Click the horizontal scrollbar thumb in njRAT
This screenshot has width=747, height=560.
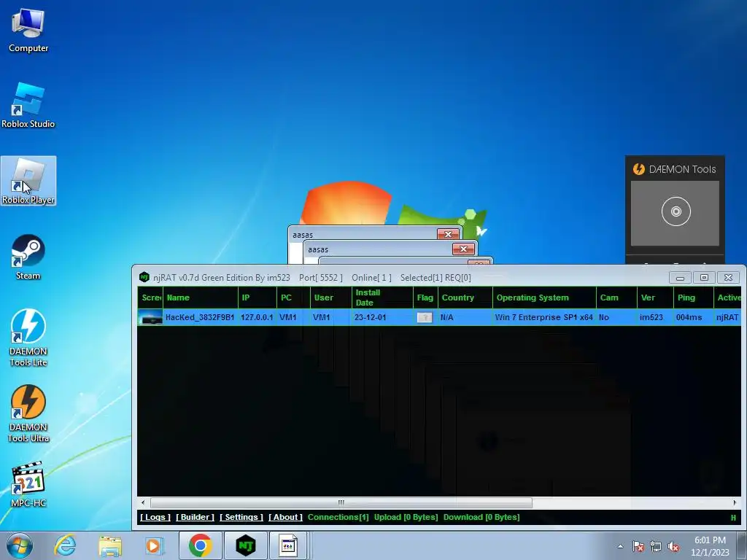[341, 502]
